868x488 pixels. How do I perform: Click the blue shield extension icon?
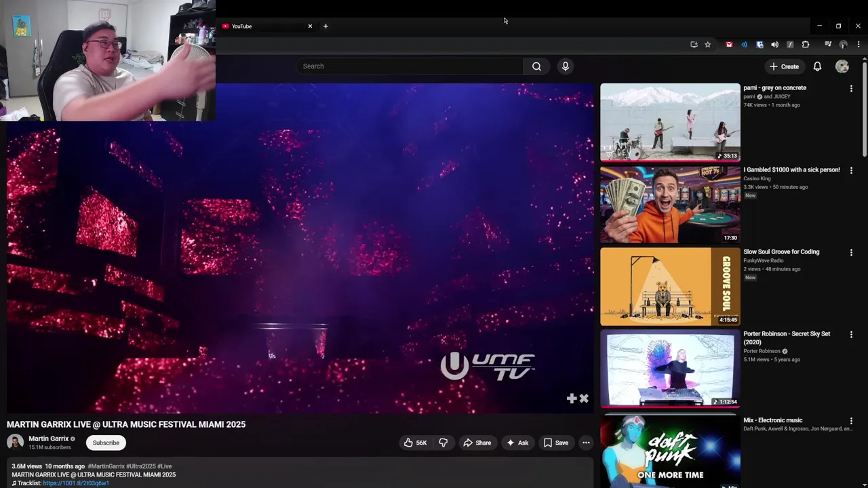coord(759,45)
